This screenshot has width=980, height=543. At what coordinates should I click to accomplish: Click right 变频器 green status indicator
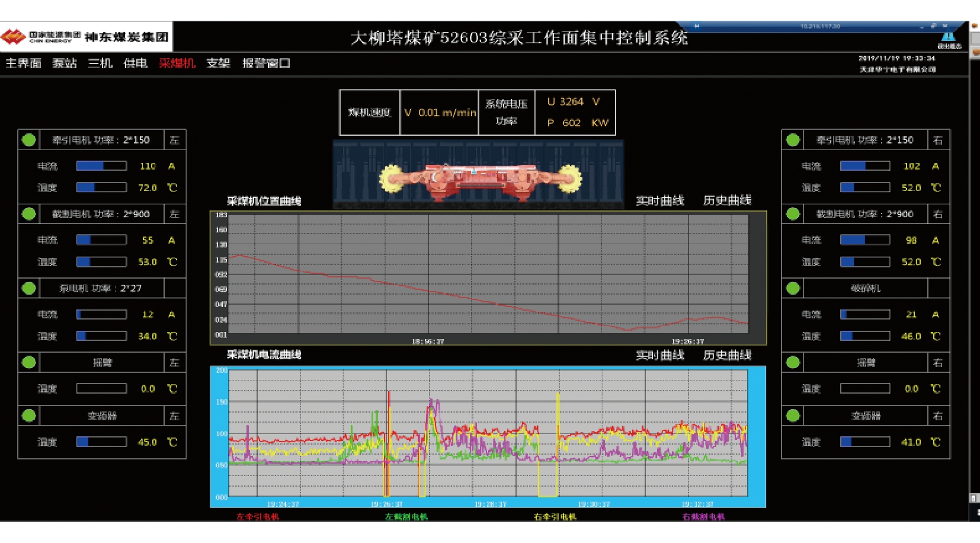click(793, 416)
